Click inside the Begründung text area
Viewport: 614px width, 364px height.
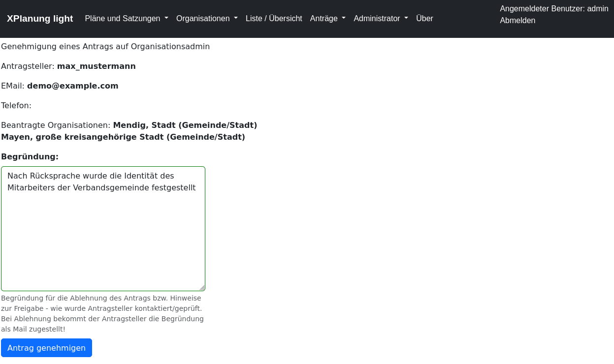tap(103, 229)
